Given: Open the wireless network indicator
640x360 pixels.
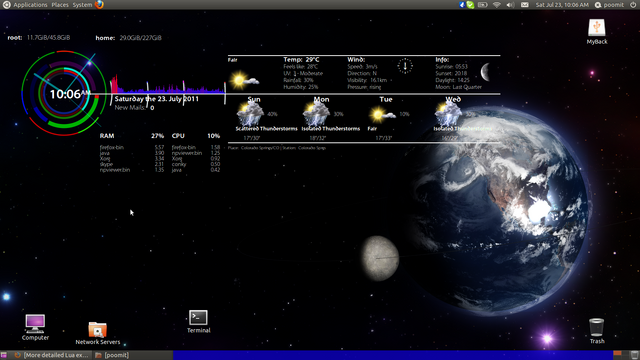Looking at the screenshot, I should (x=497, y=5).
